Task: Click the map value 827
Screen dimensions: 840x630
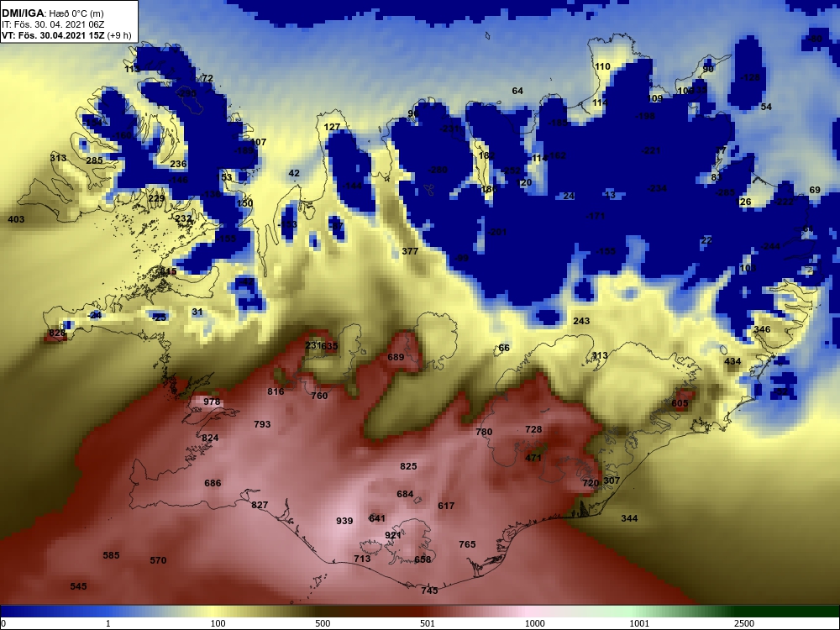Action: 260,505
